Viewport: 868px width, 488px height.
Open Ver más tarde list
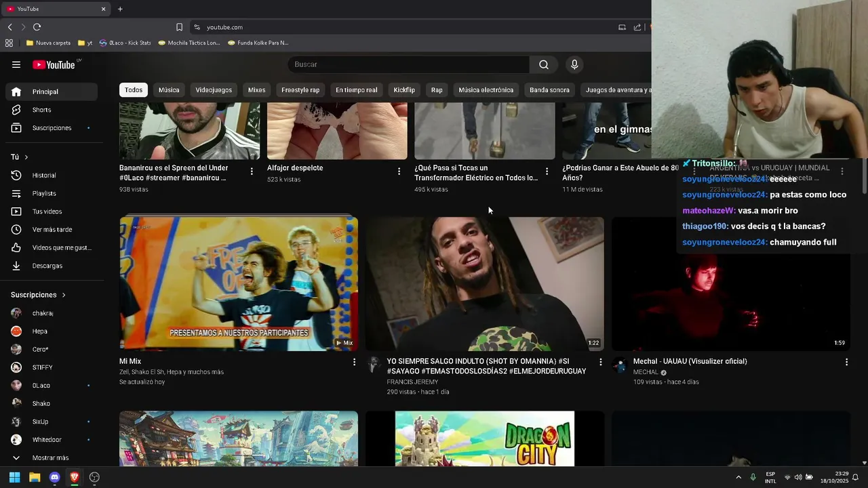coord(52,230)
